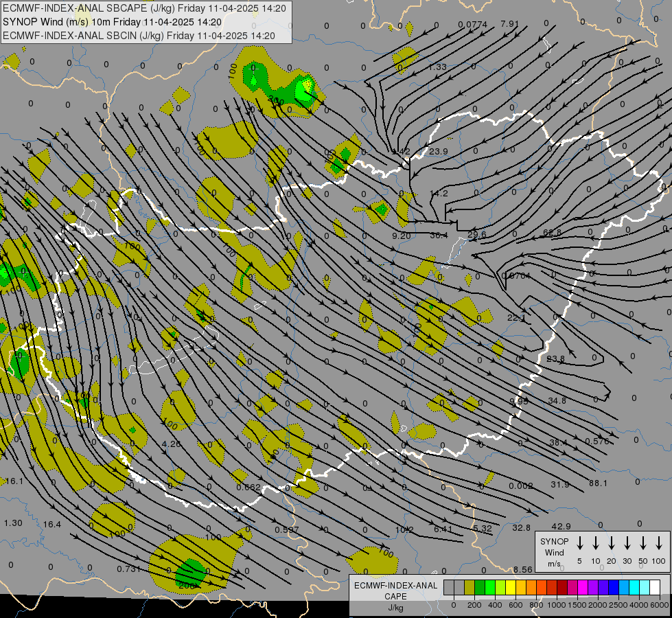Pick the dark red 1000 J/kg swatch
This screenshot has width=672, height=618.
click(x=562, y=587)
